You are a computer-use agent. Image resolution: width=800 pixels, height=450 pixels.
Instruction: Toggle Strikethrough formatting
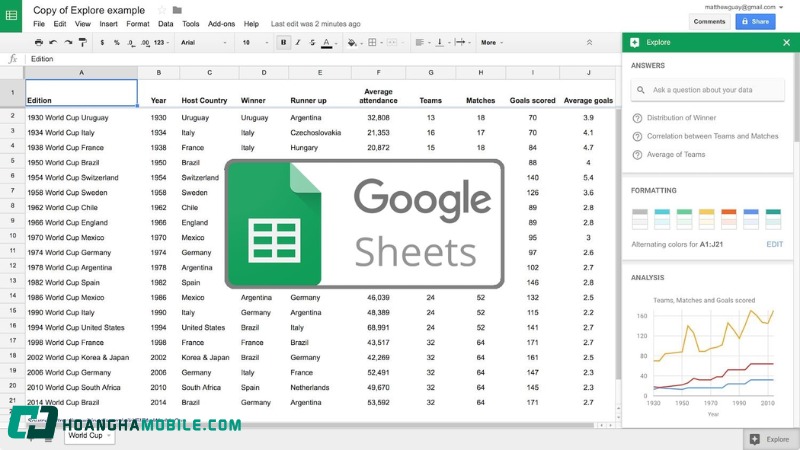point(312,42)
